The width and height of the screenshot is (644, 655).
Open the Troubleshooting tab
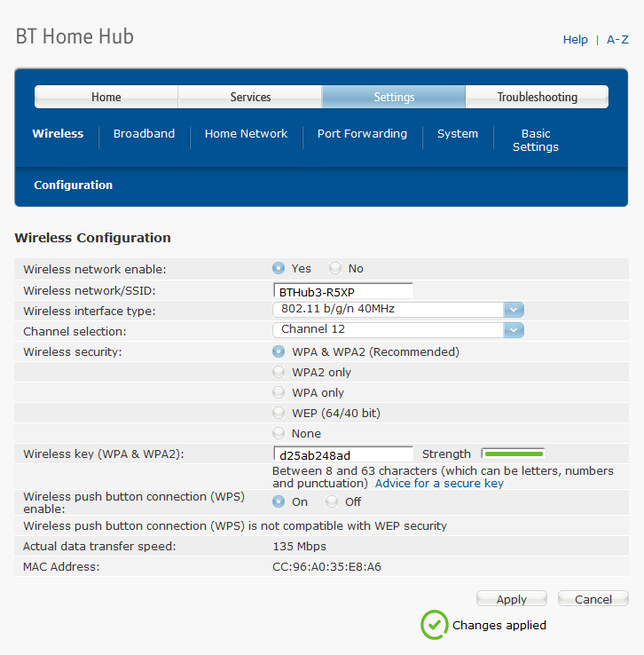click(x=538, y=97)
